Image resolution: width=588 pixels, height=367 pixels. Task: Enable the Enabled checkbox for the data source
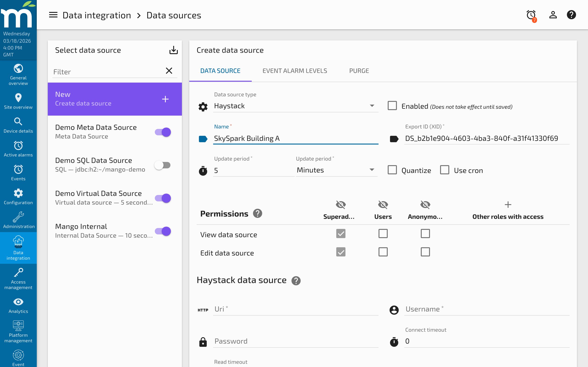[392, 106]
